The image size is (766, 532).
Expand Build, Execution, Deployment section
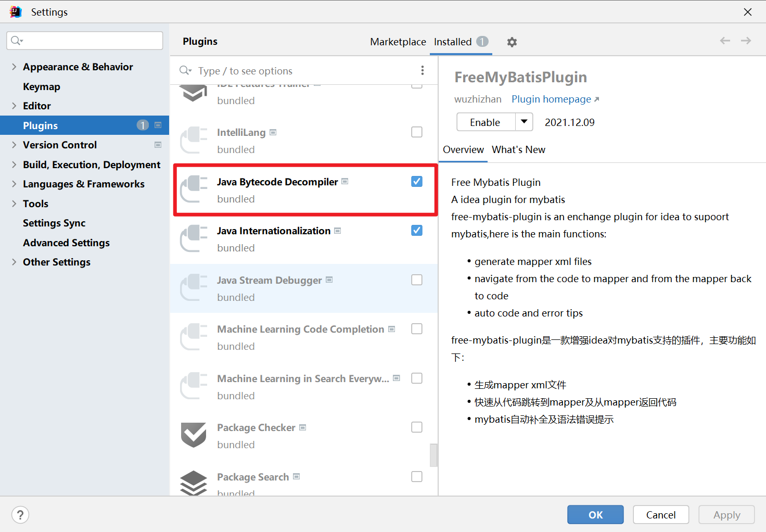[x=14, y=164]
